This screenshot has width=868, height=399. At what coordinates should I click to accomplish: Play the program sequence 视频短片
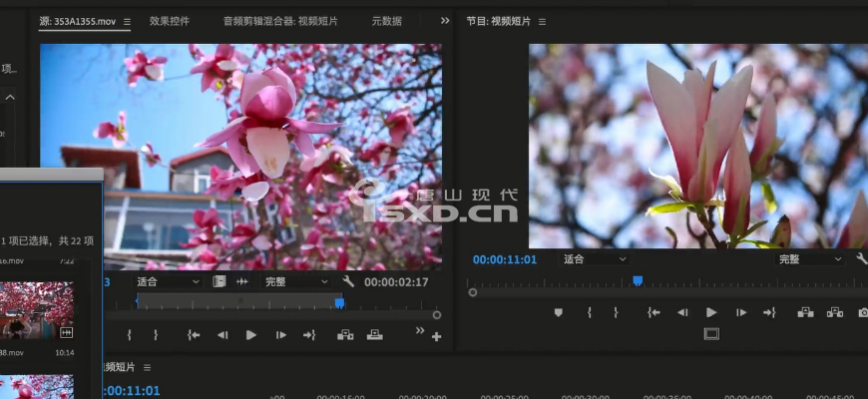click(711, 312)
